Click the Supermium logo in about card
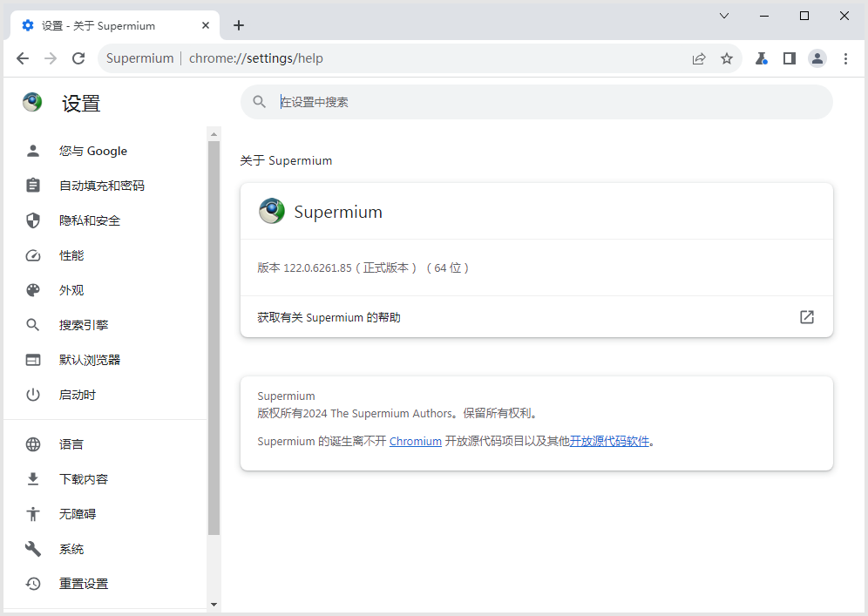Viewport: 868px width, 616px height. pyautogui.click(x=272, y=212)
